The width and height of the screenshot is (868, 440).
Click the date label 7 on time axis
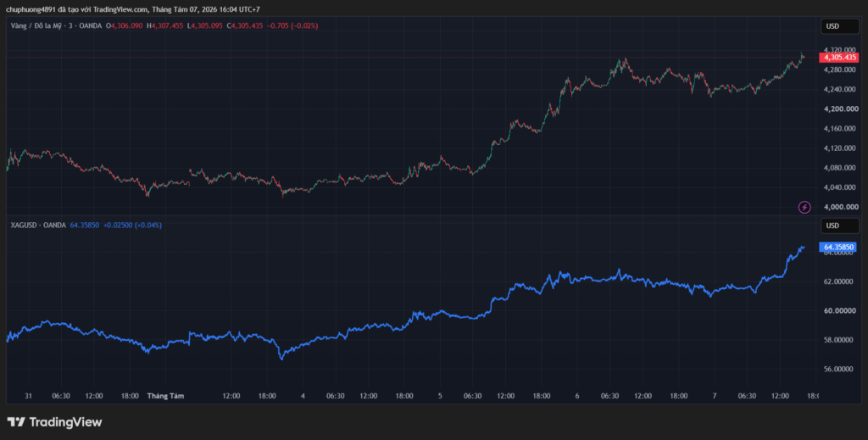click(714, 396)
